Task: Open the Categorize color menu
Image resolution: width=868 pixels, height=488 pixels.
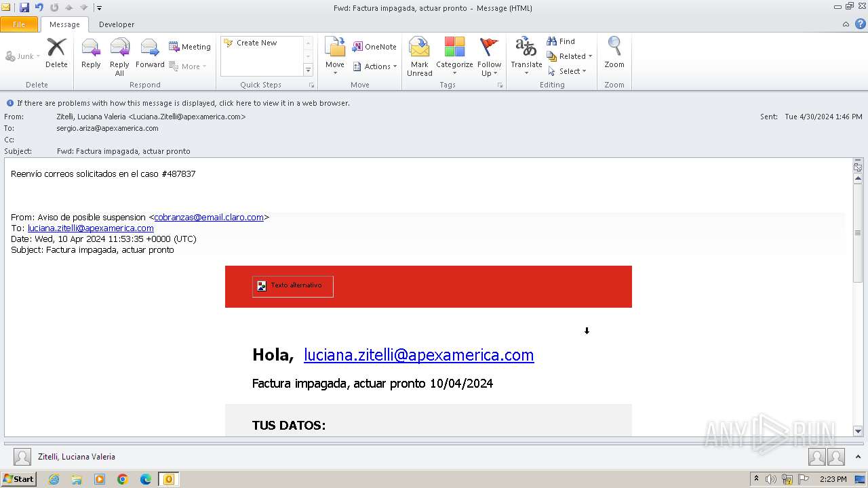Action: pos(454,56)
